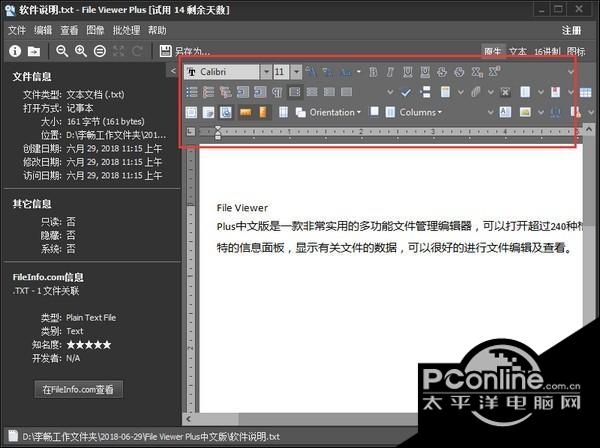
Task: Click the insert table grid icon
Action: (x=586, y=92)
